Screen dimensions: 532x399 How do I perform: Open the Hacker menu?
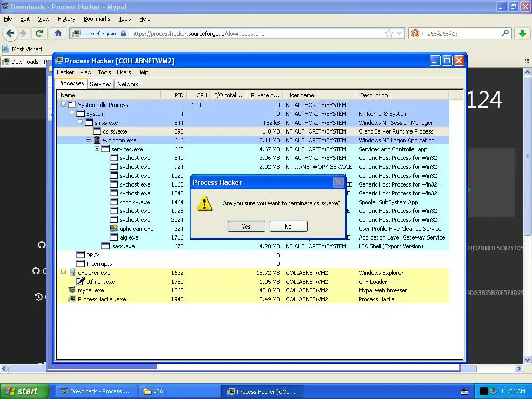[65, 72]
